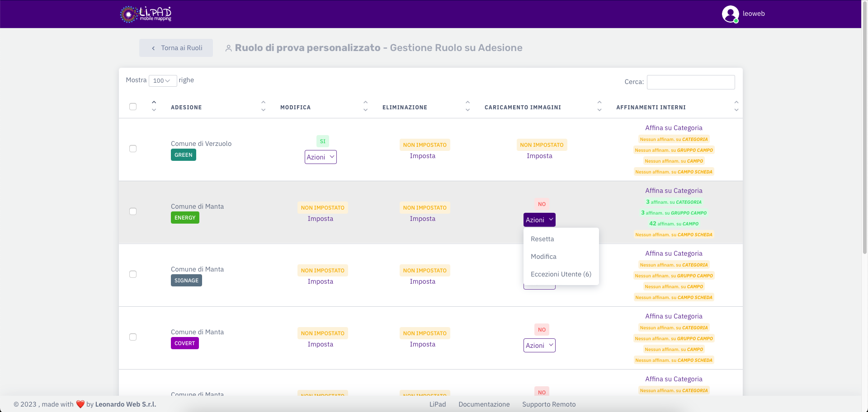Click the Cerca search input field
This screenshot has width=868, height=412.
pos(690,82)
